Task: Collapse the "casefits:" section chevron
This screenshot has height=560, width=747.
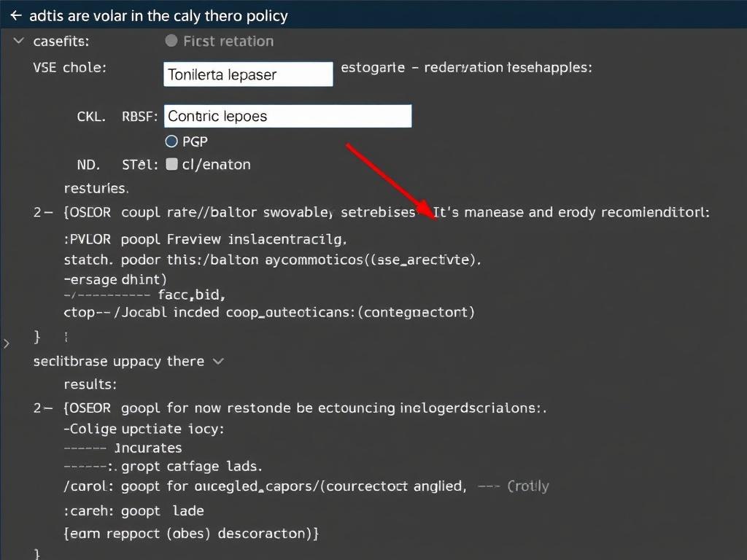Action: coord(18,41)
